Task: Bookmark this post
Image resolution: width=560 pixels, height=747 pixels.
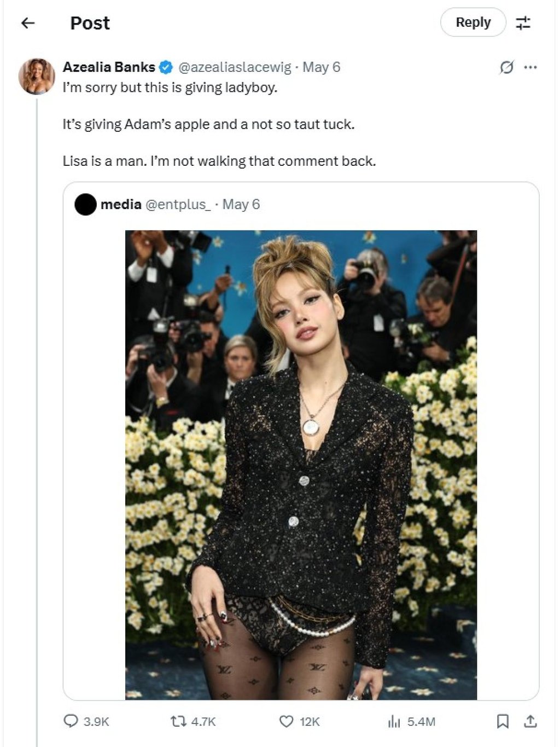Action: click(x=502, y=721)
